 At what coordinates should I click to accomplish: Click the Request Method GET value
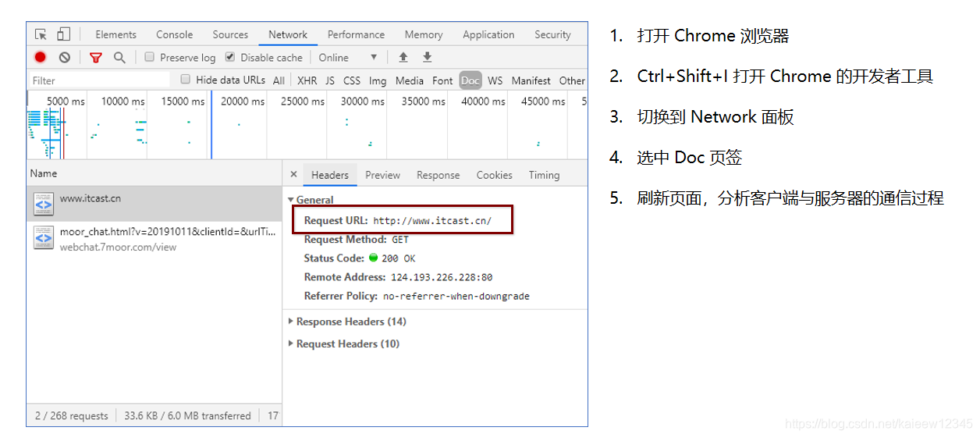click(400, 240)
